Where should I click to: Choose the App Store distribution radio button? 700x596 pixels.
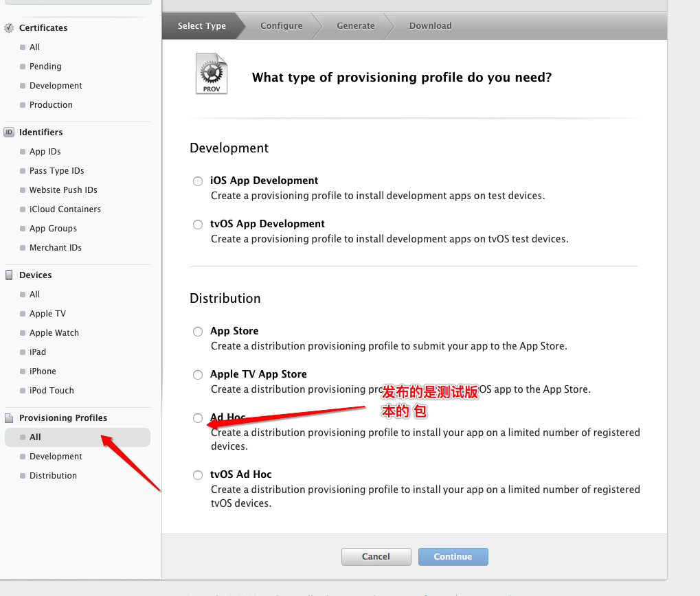[198, 332]
